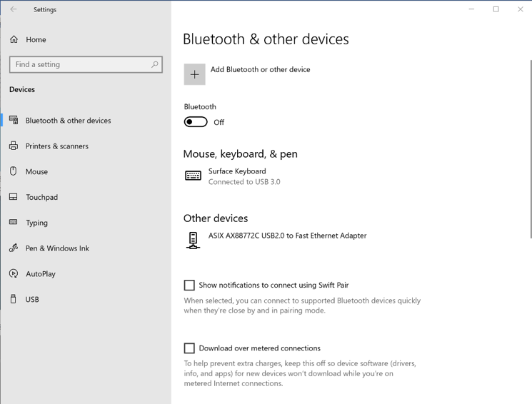
Task: Go to AutoPlay settings
Action: pos(86,274)
